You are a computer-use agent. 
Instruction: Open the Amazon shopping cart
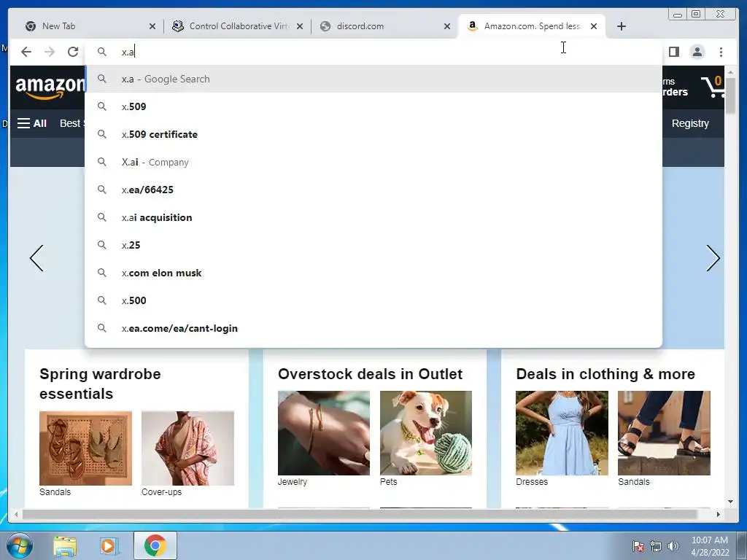point(712,87)
